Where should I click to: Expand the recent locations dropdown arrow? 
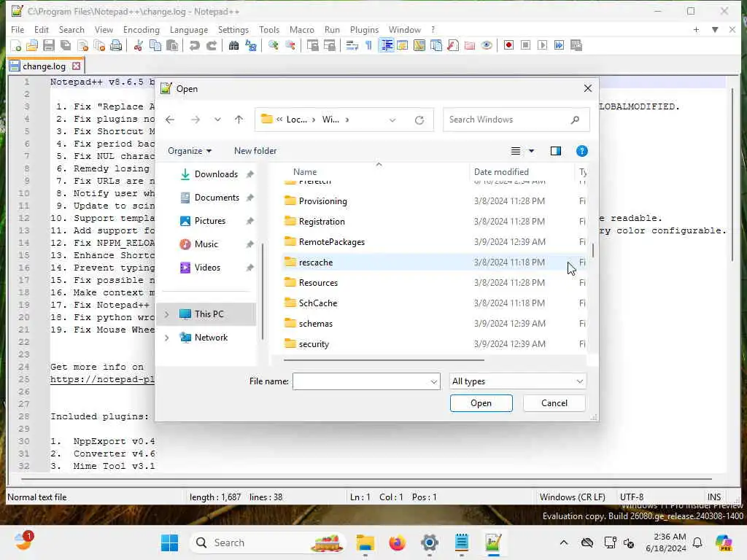point(217,120)
